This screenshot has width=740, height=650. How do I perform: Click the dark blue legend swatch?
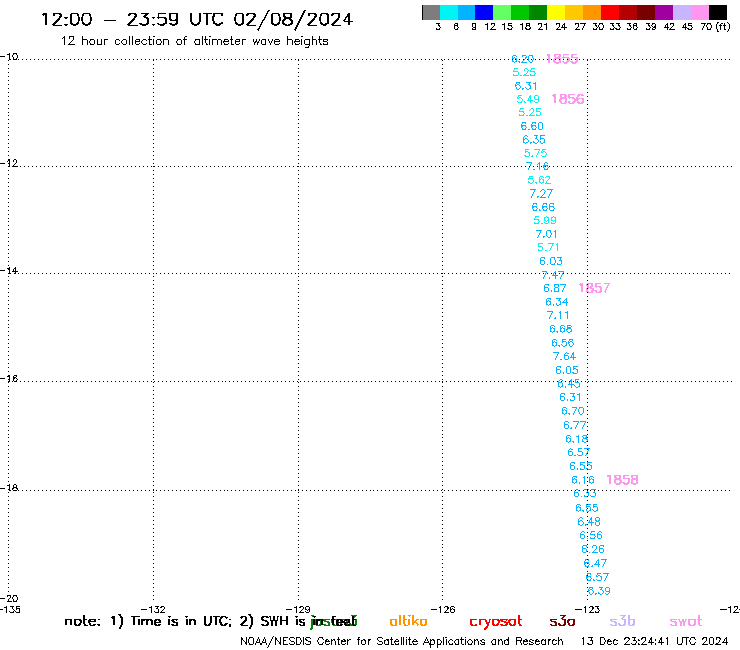click(484, 12)
